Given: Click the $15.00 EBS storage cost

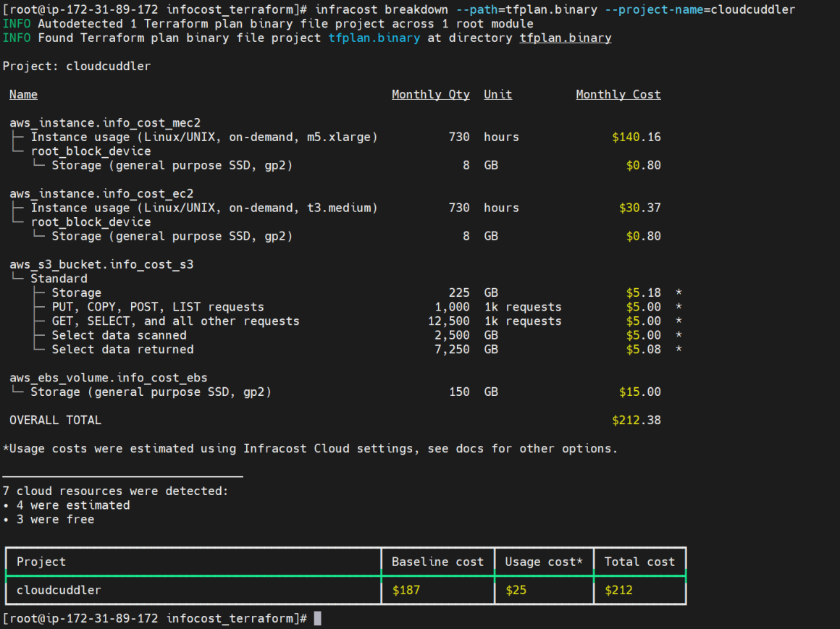Looking at the screenshot, I should click(639, 392).
